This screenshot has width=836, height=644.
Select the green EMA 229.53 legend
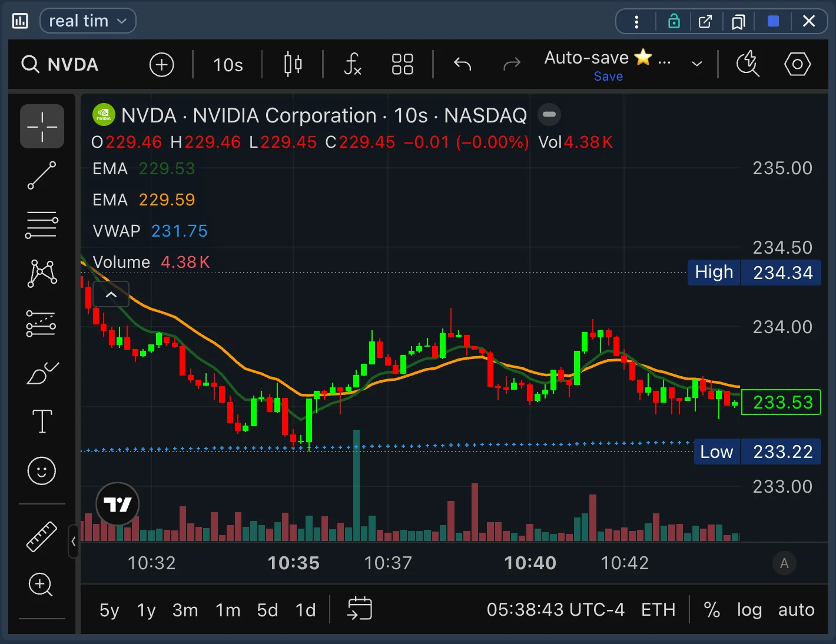[x=144, y=169]
